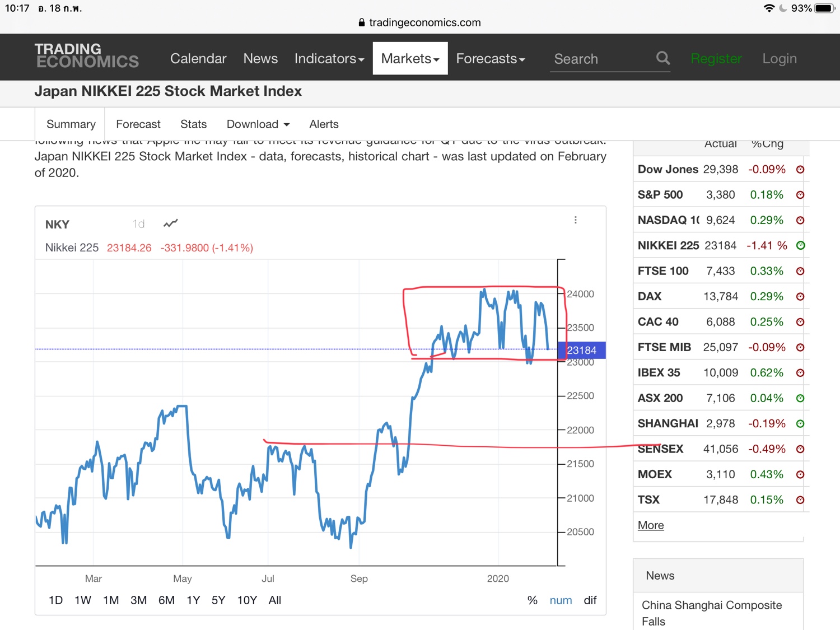840x630 pixels.
Task: Click the status icon next to DAX row
Action: (800, 297)
